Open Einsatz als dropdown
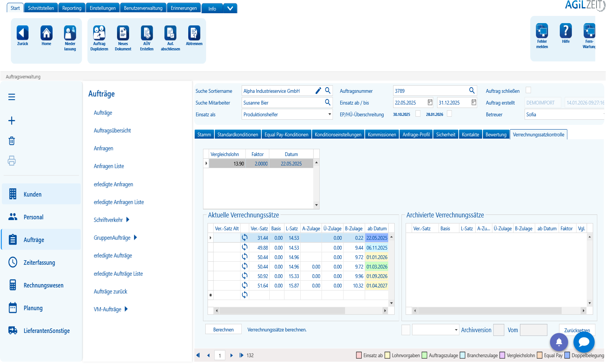Screen dimensions: 606x364 click(x=330, y=114)
